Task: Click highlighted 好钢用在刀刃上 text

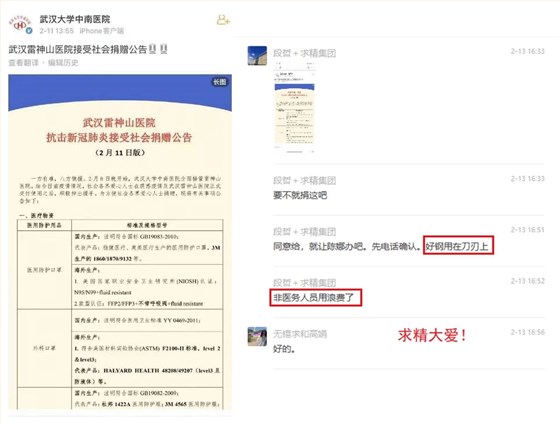Action: (458, 245)
